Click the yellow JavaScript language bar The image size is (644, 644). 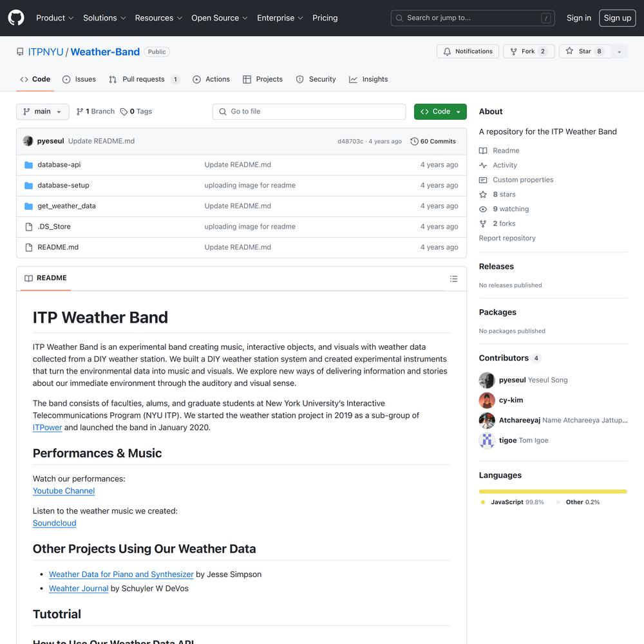click(x=553, y=491)
